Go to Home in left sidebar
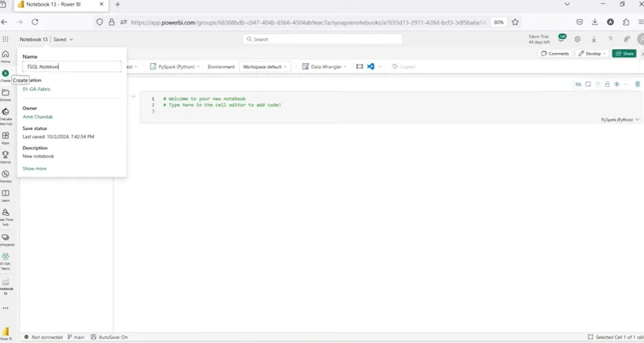This screenshot has width=644, height=343. 5,56
